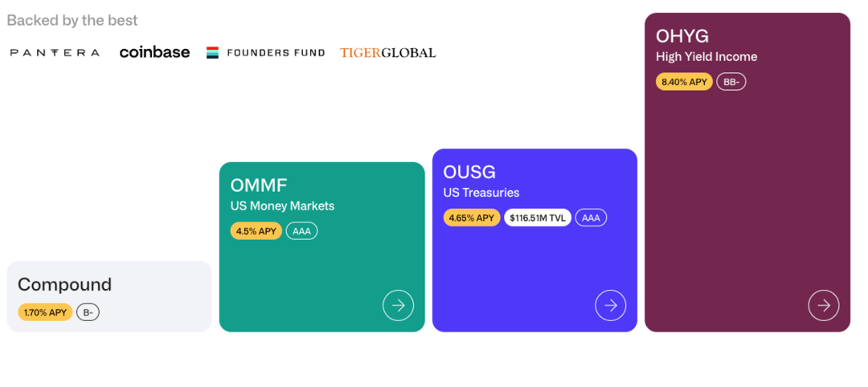Select the 4.5% APY badge on OMMF
This screenshot has height=387, width=868.
pyautogui.click(x=256, y=231)
